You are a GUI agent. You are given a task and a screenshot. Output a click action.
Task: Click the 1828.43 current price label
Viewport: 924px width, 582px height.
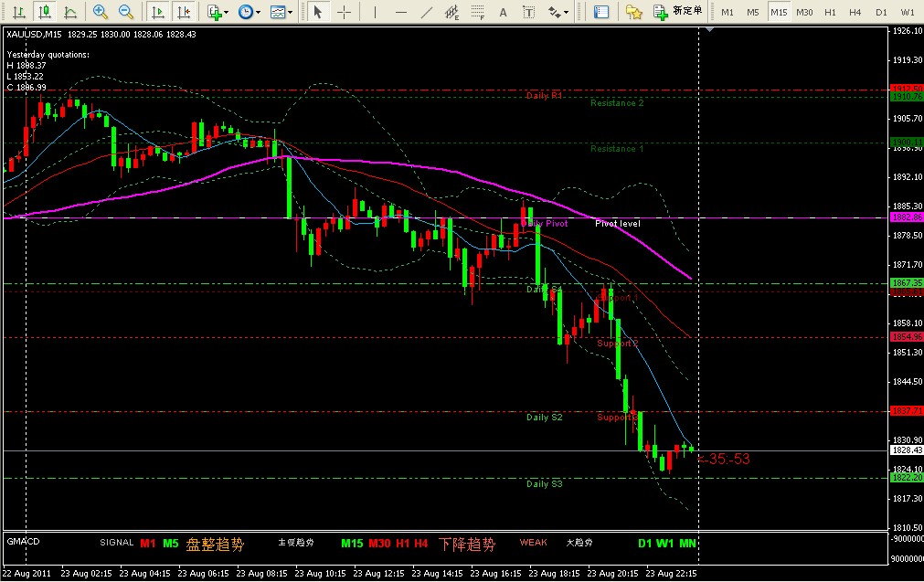point(905,450)
